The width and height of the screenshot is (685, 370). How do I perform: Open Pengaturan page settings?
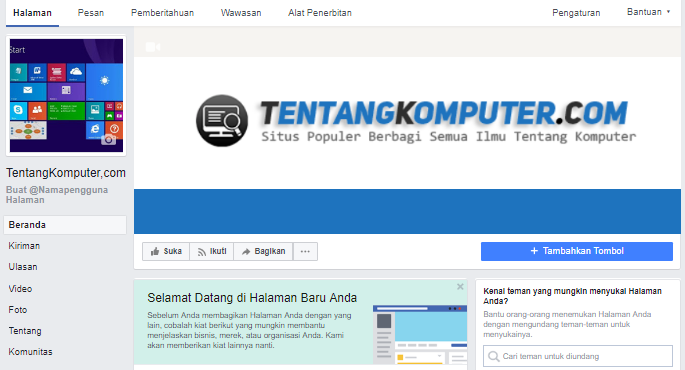tap(576, 13)
